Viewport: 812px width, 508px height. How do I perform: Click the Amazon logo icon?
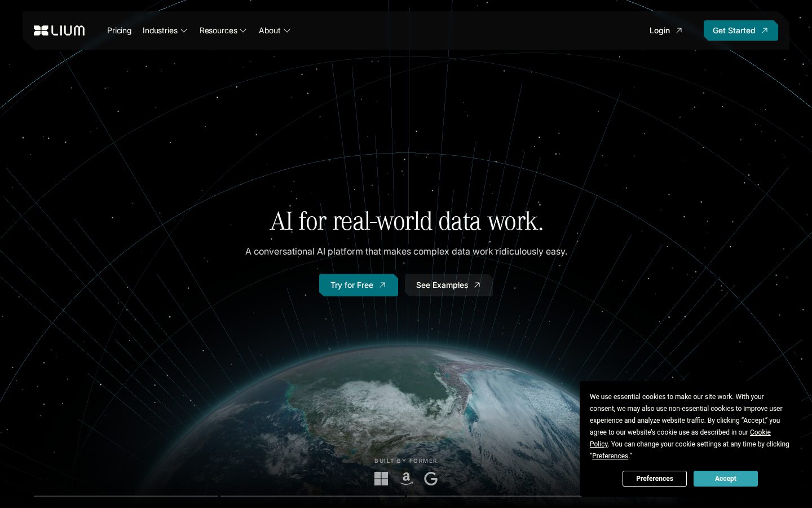click(x=406, y=479)
